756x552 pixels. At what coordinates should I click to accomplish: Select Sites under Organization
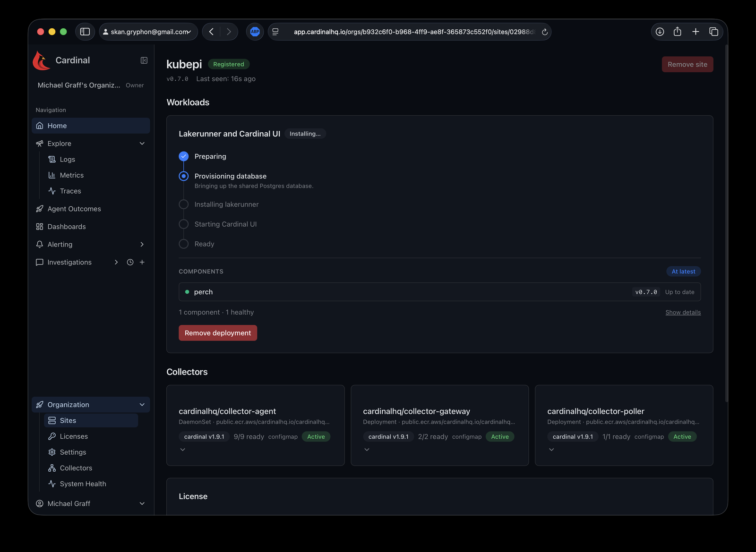tap(91, 421)
